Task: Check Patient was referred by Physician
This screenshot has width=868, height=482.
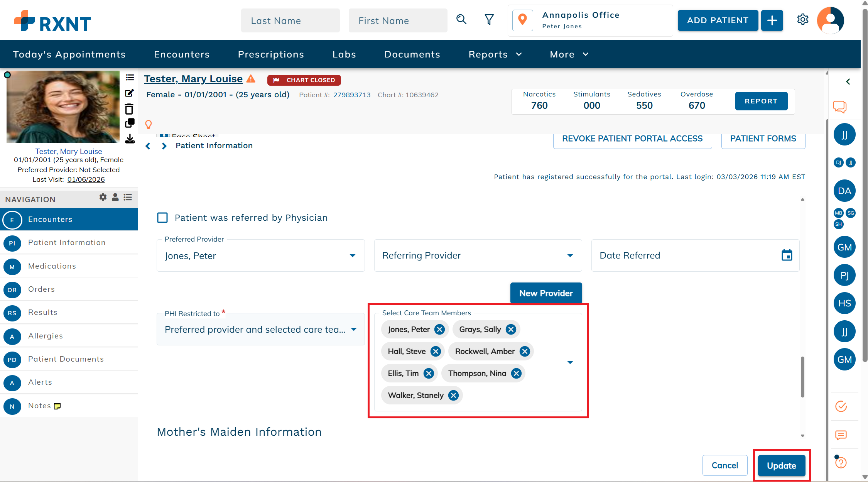Action: pyautogui.click(x=162, y=218)
